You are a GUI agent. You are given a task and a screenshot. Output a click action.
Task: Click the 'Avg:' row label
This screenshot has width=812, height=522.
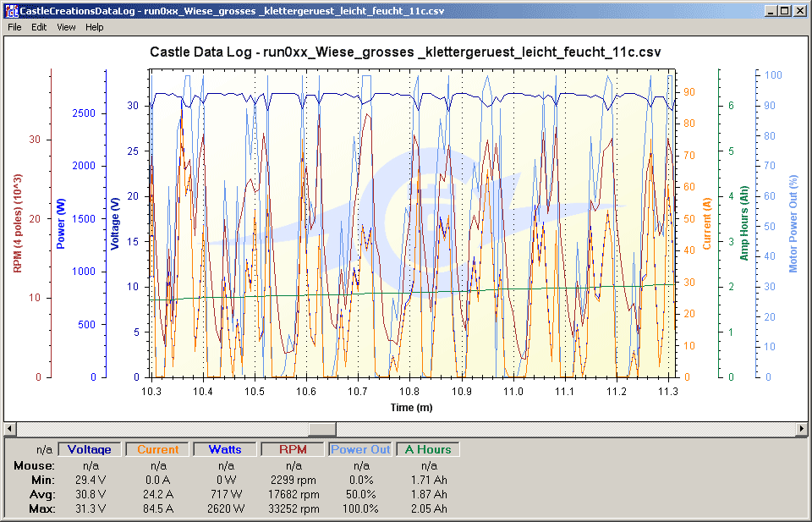[43, 495]
